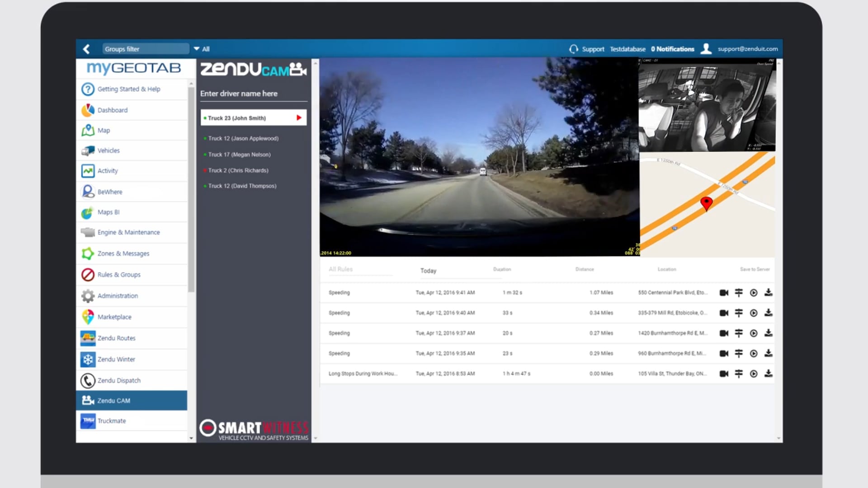Click the Zendu Dispatch phone icon
Screen dimensions: 868x488
point(88,380)
